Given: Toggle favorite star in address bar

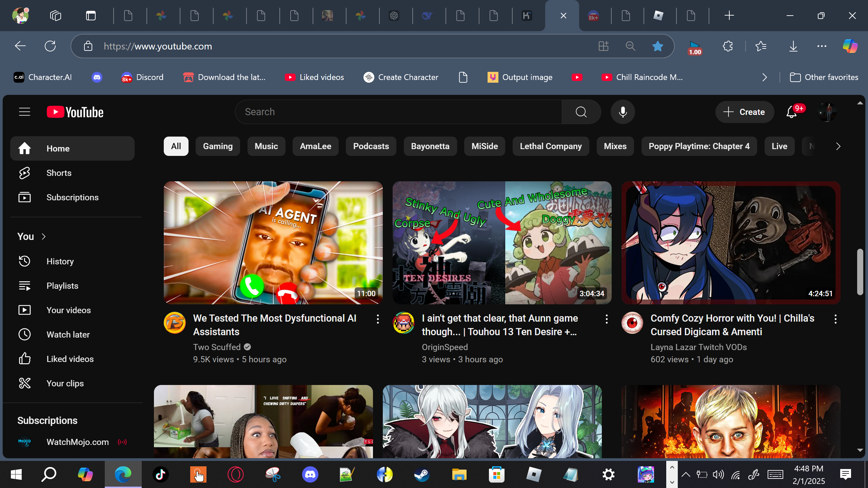Looking at the screenshot, I should pyautogui.click(x=657, y=46).
